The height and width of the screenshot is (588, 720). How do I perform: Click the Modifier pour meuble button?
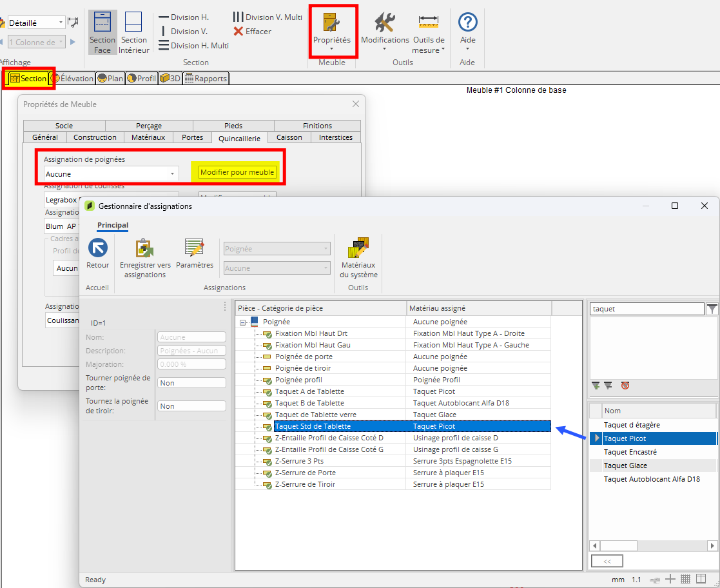(237, 172)
